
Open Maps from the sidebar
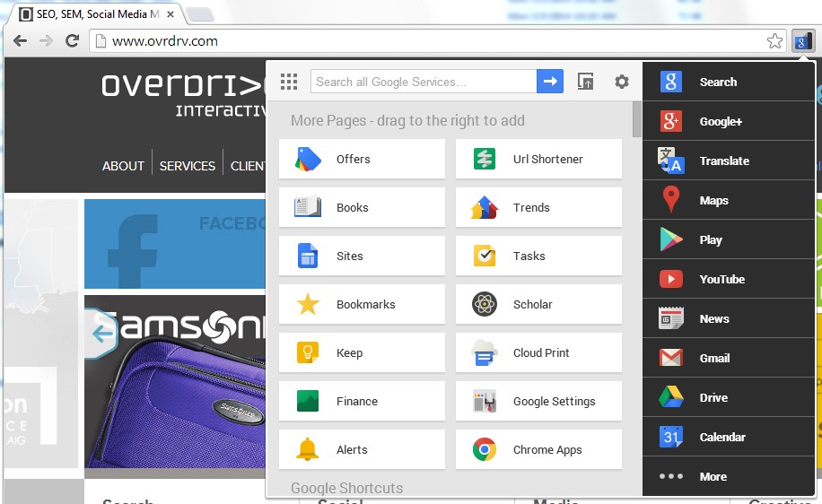point(728,200)
